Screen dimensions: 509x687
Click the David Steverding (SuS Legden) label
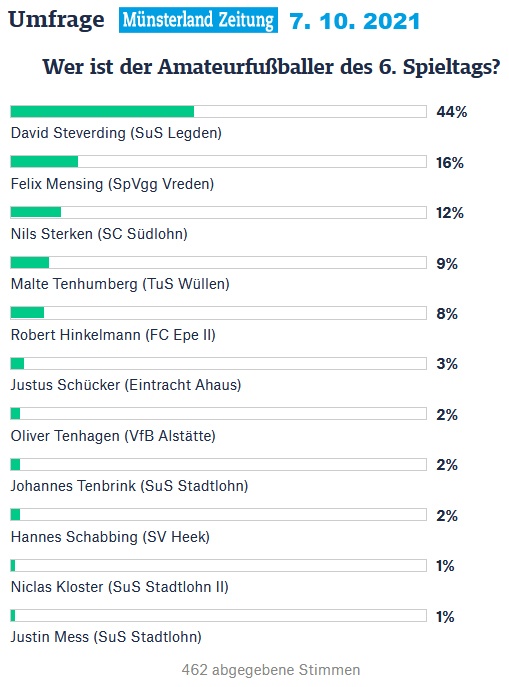(x=116, y=133)
